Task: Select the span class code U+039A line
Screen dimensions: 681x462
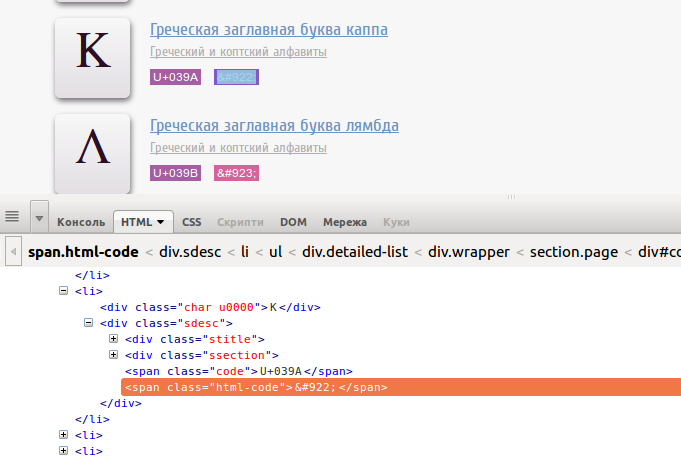Action: 239,371
